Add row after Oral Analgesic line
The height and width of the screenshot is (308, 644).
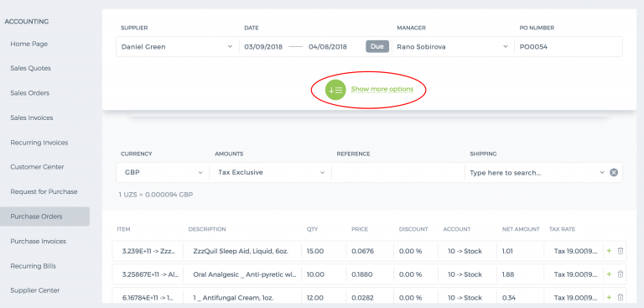[x=609, y=274]
